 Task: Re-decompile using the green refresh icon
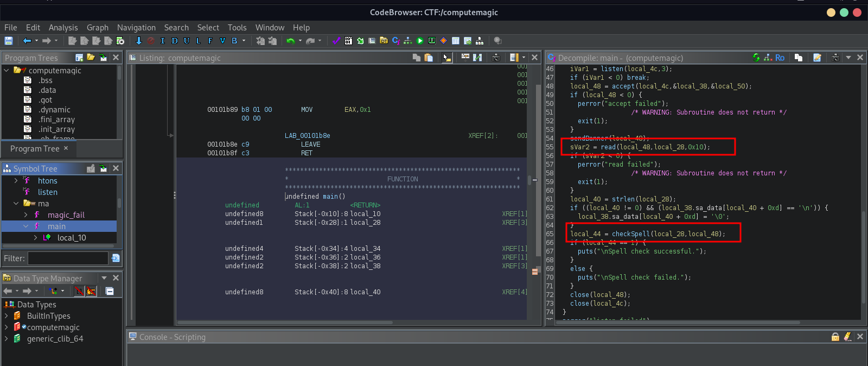756,58
